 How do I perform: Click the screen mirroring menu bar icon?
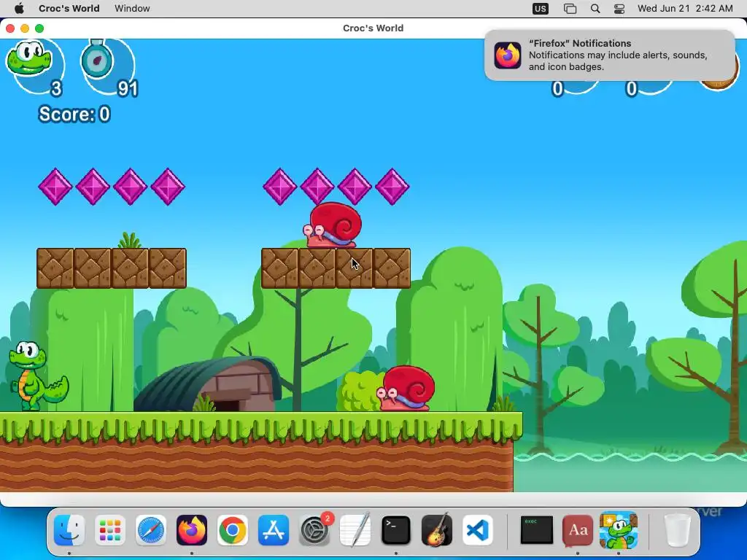point(570,9)
